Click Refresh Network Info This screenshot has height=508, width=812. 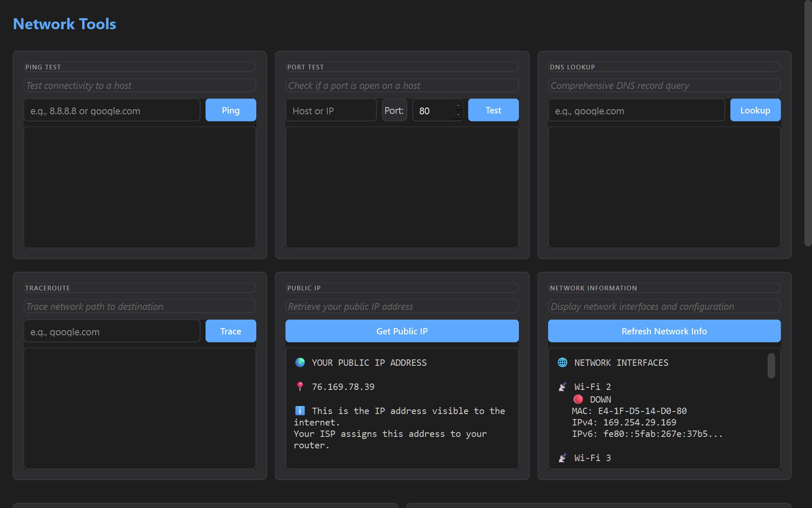[664, 331]
